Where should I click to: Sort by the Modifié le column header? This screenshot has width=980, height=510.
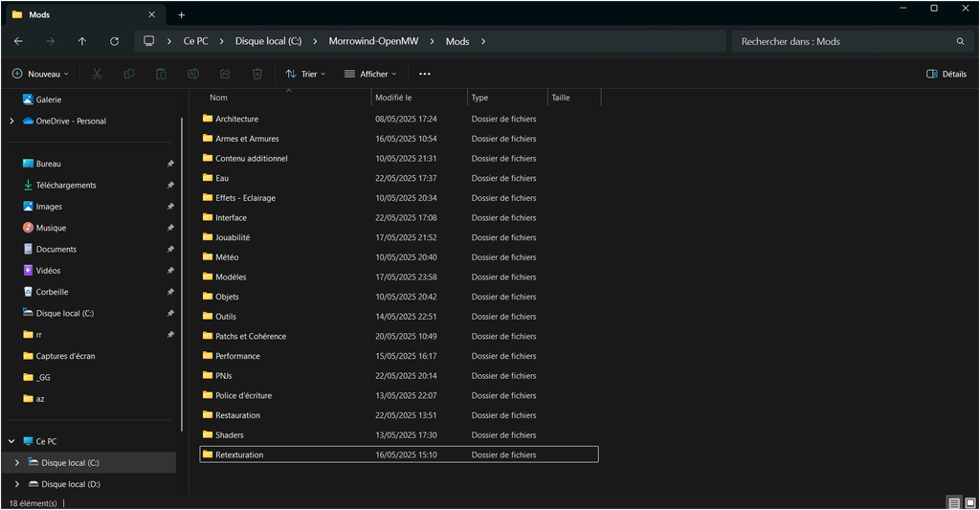419,98
